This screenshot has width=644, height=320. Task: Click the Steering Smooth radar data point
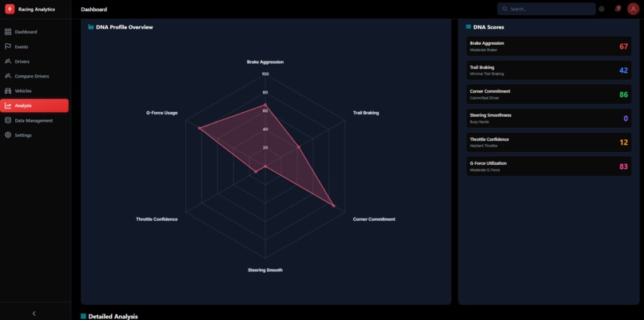tap(265, 166)
